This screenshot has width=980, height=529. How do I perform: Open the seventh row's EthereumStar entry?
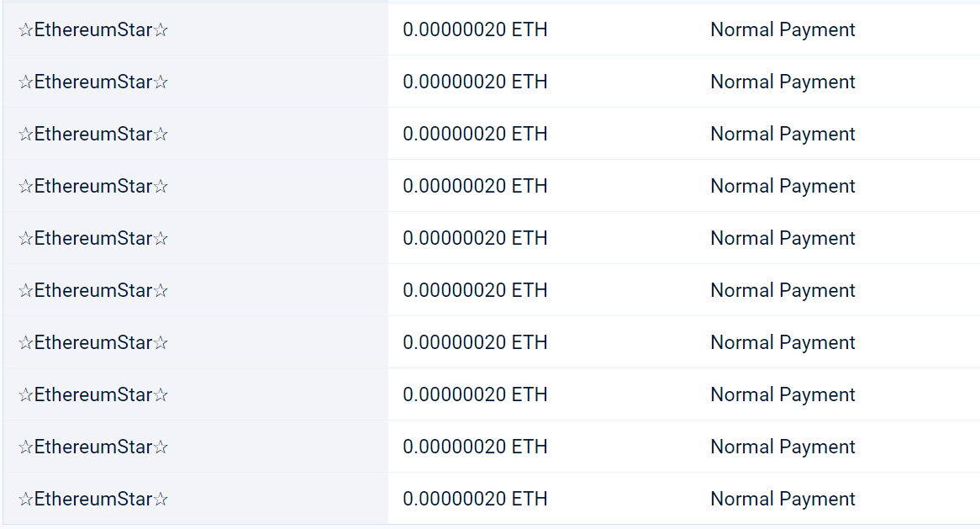click(x=93, y=343)
